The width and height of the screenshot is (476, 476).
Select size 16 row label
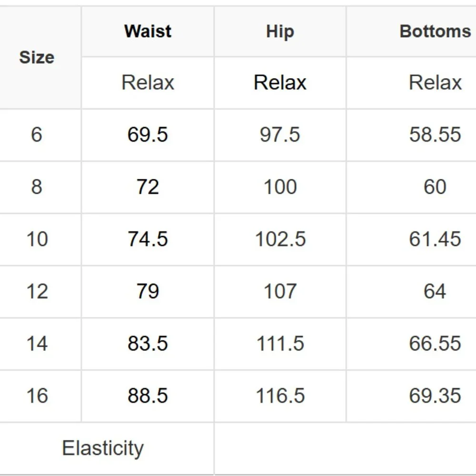pos(37,396)
